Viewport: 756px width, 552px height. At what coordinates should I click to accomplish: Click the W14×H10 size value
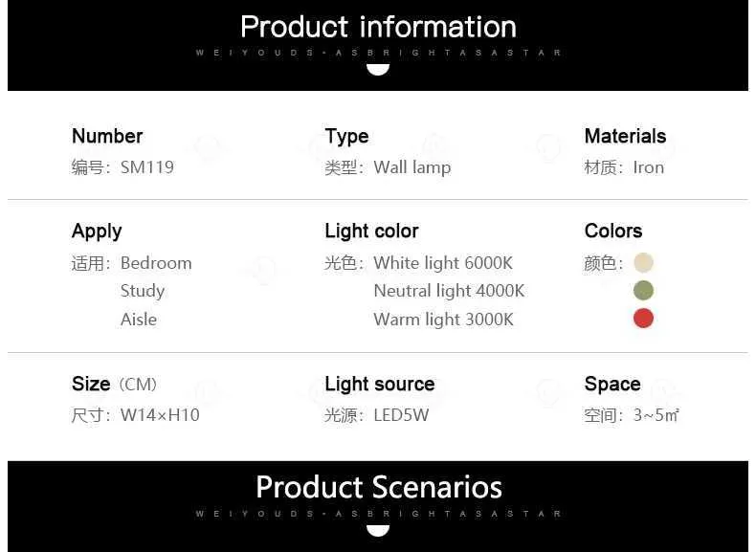(160, 415)
